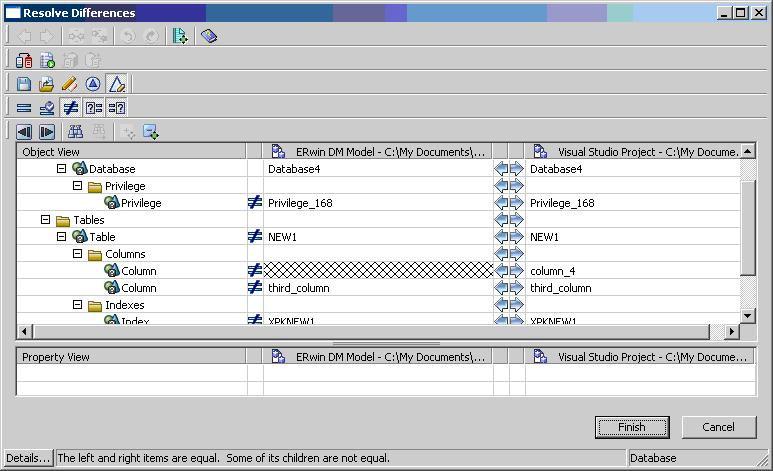Collapse the Database tree node
This screenshot has width=773, height=471.
tap(62, 169)
